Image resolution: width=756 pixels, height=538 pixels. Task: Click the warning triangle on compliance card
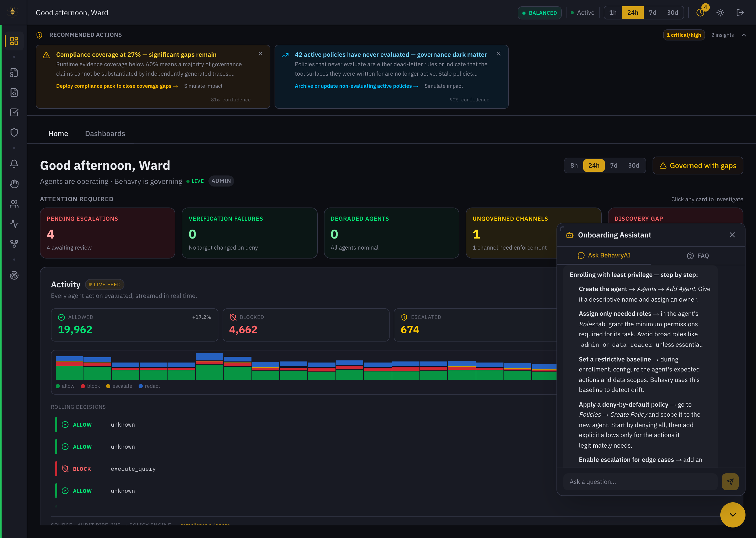[46, 55]
